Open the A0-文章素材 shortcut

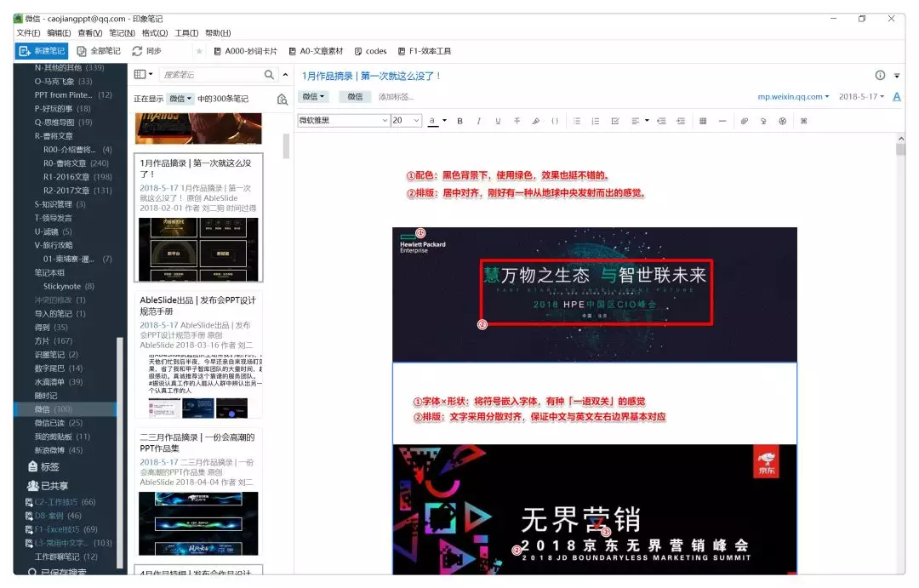316,51
